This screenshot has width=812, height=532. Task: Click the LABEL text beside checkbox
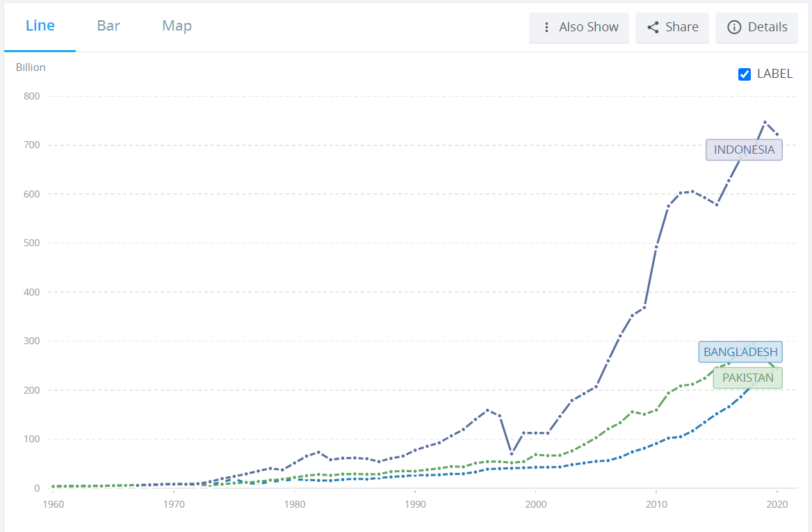774,74
